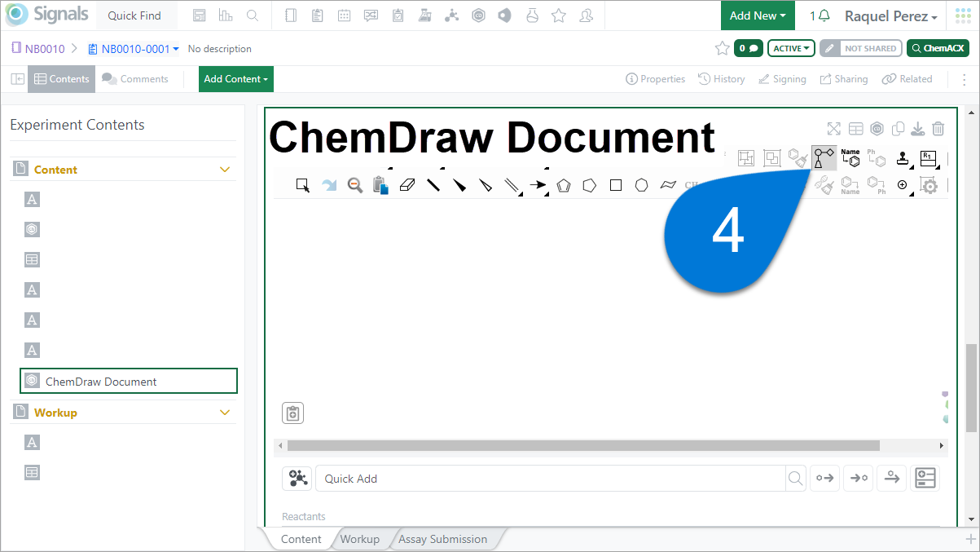Select the hollow wedge bond tool
The height and width of the screenshot is (552, 980).
tap(486, 185)
